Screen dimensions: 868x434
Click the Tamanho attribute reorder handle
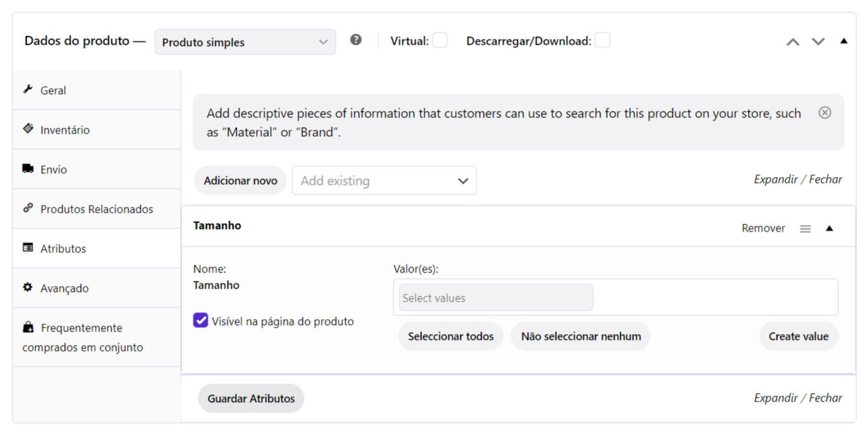point(805,228)
